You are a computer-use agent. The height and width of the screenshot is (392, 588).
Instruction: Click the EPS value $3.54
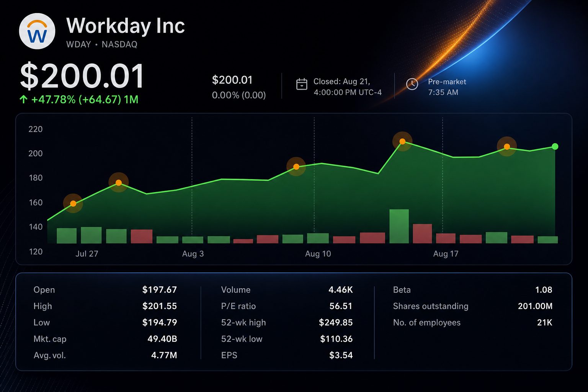[341, 355]
